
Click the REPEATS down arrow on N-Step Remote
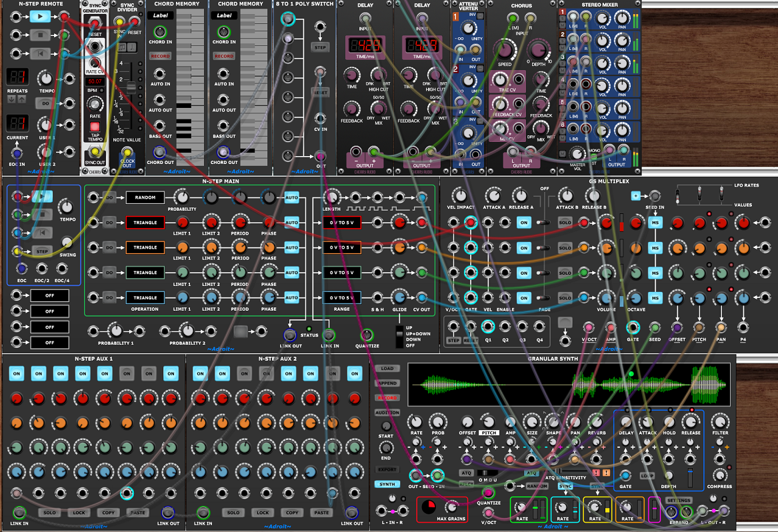coord(11,99)
